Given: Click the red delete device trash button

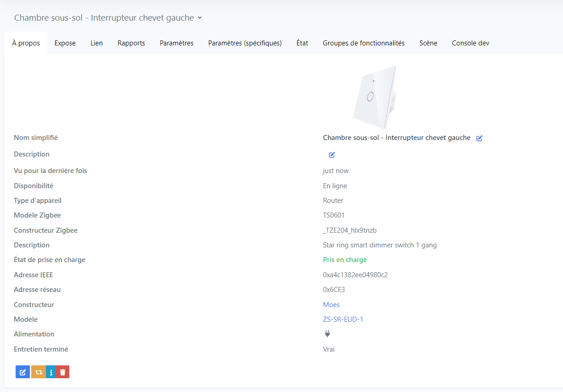Looking at the screenshot, I should pos(63,372).
